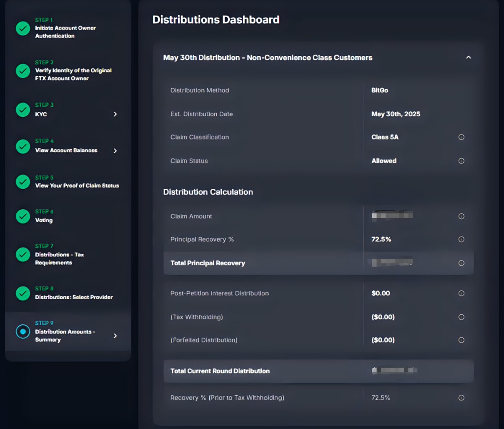Click the Step 8 green checkmark icon
Image resolution: width=504 pixels, height=429 pixels.
pyautogui.click(x=23, y=293)
